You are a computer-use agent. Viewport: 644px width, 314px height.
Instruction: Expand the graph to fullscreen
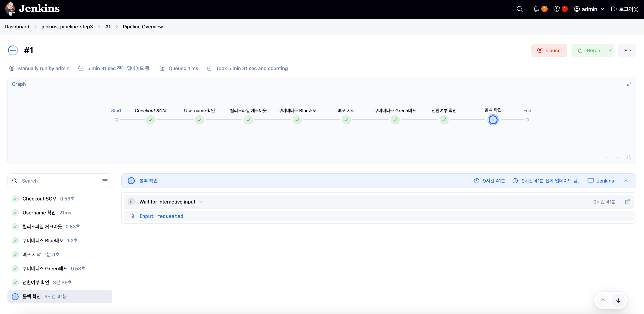[629, 84]
